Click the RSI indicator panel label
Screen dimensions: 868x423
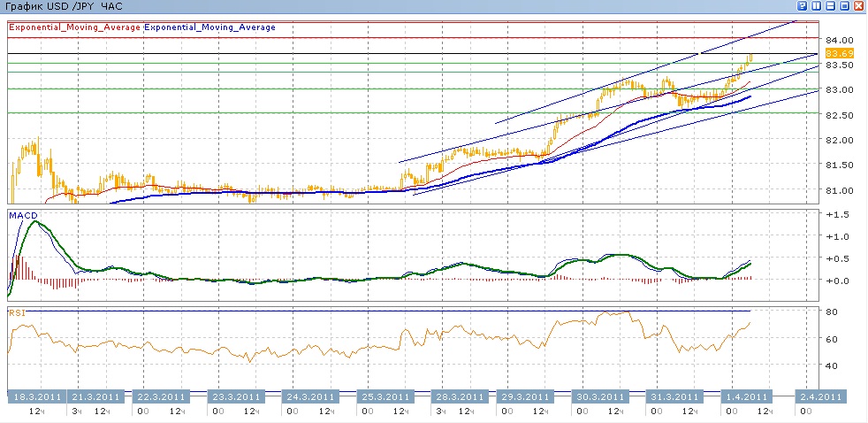pos(17,312)
